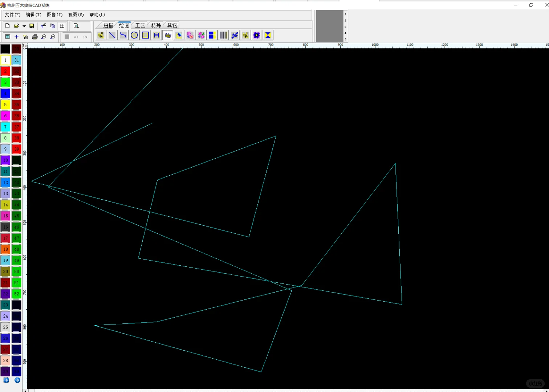Open the 编辑 menu

click(33, 15)
